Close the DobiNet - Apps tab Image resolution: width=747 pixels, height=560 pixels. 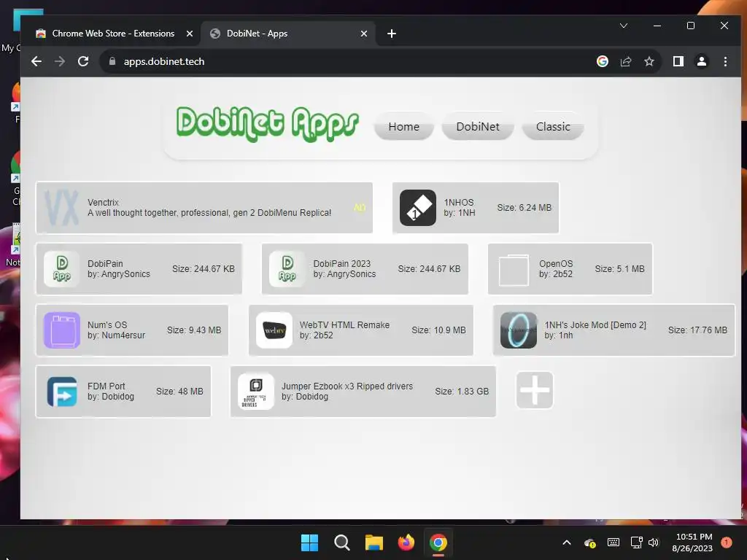tap(364, 34)
